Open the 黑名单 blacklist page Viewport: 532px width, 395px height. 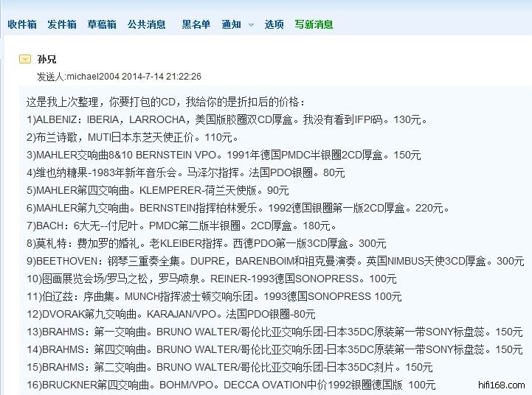(196, 24)
